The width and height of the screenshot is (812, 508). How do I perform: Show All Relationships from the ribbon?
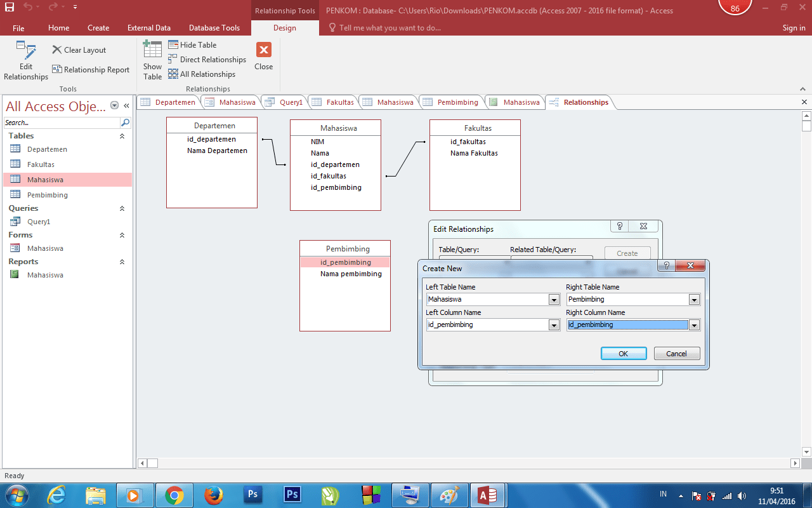coord(201,74)
